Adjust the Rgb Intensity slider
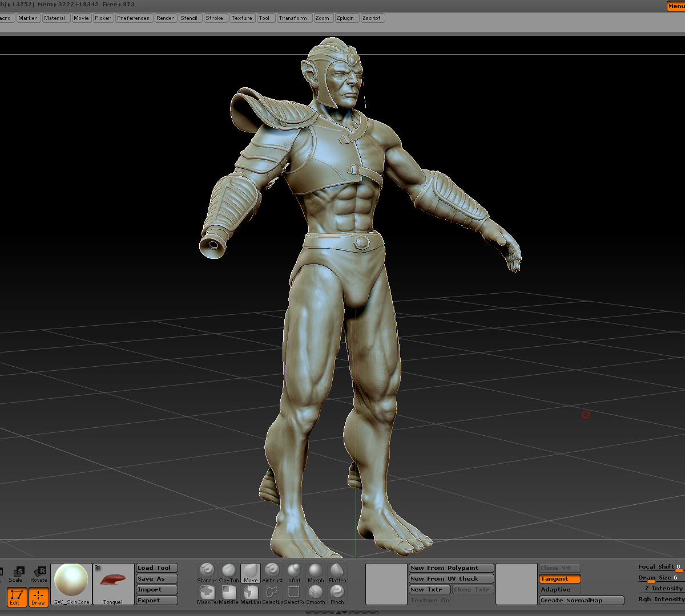 pos(661,599)
